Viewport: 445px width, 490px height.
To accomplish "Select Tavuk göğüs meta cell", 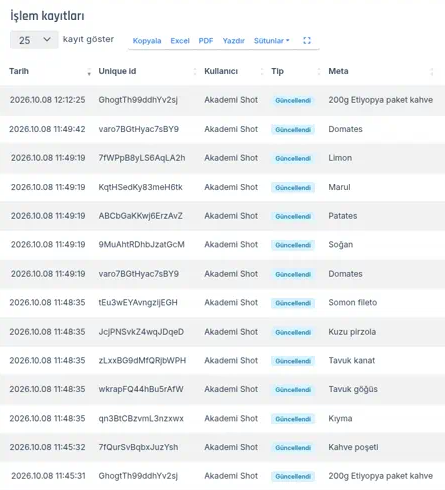I will 353,389.
